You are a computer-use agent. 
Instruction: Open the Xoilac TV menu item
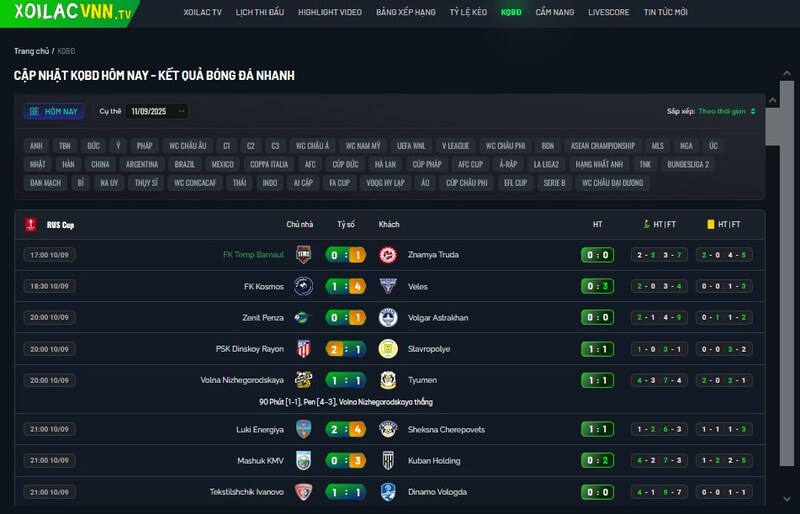click(203, 12)
